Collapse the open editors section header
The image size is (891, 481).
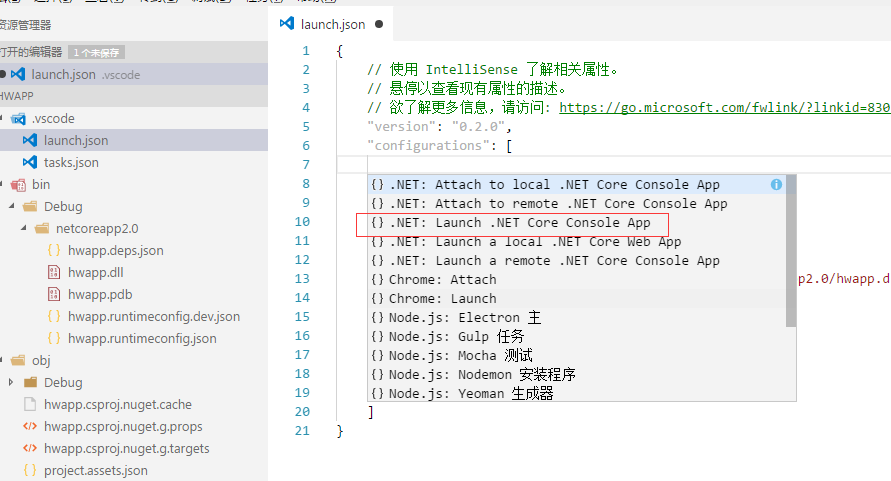[134, 52]
